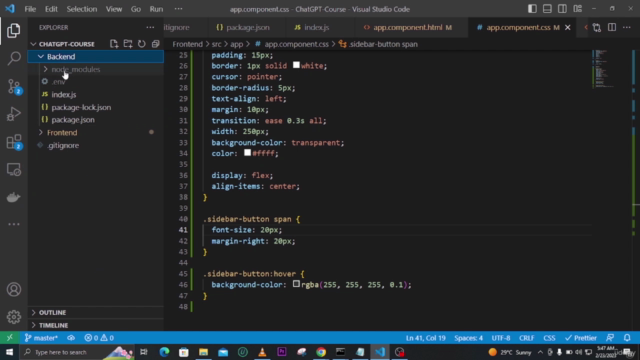Open package-lock.json in Explorer

click(x=81, y=107)
